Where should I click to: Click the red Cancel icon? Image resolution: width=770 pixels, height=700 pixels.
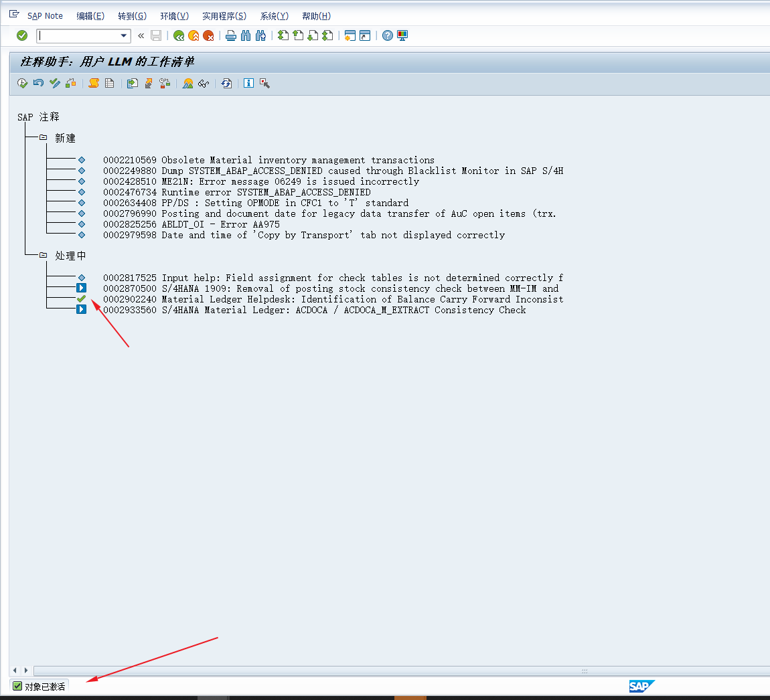point(208,35)
